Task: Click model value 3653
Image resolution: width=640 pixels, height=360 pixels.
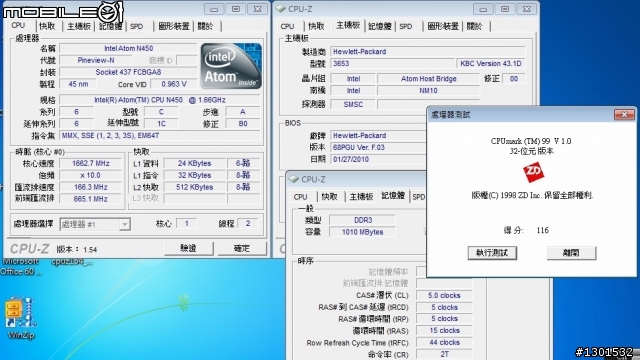Action: [x=393, y=64]
